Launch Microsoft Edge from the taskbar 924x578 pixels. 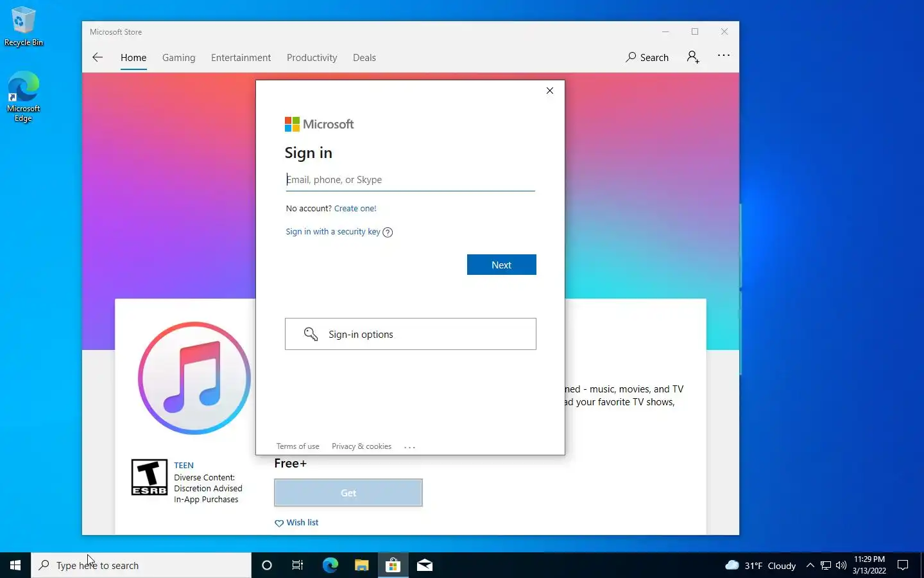coord(330,565)
